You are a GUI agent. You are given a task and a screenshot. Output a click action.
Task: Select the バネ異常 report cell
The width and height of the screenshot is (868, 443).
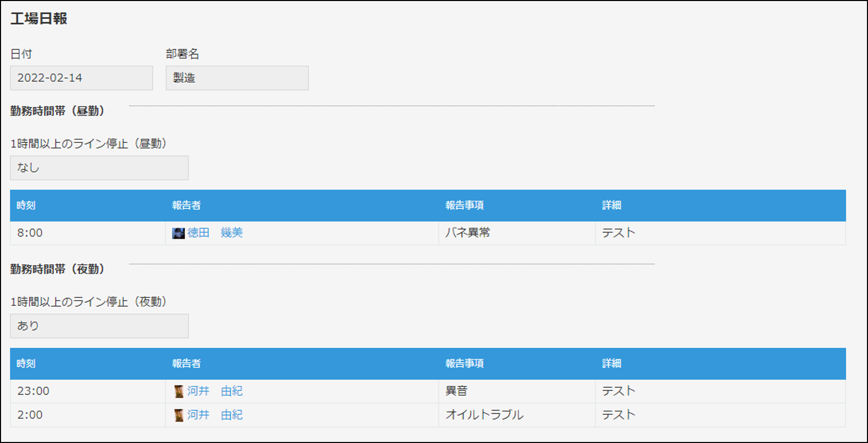point(517,233)
